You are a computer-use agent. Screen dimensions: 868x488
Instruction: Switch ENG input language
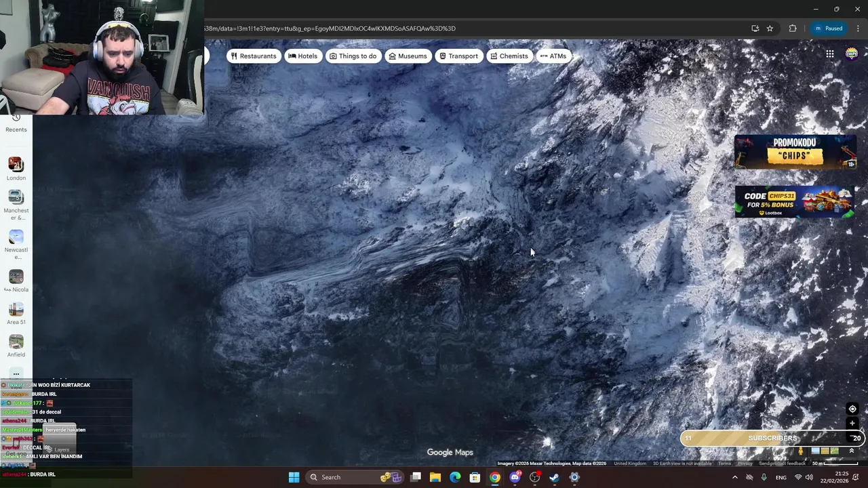(781, 477)
